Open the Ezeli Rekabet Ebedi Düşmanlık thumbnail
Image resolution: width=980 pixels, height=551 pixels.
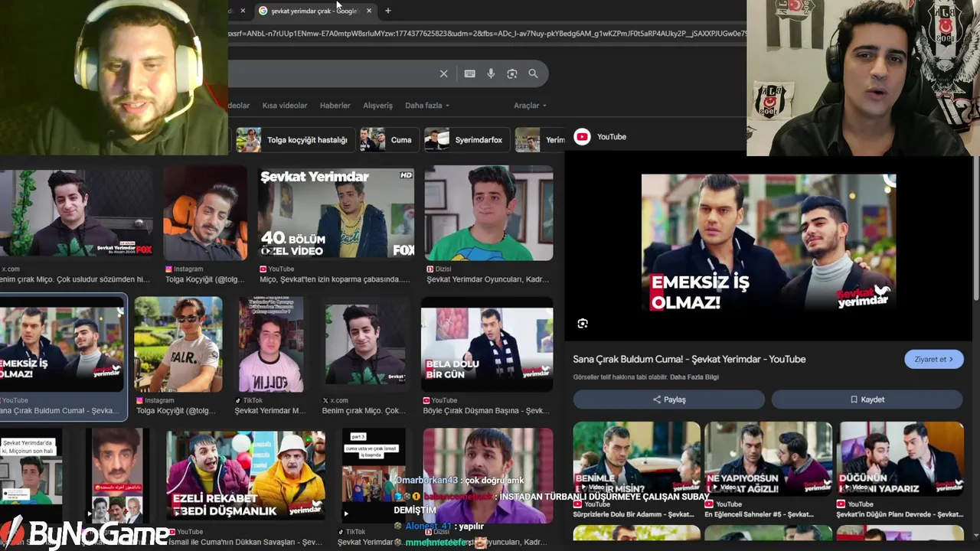coord(246,474)
